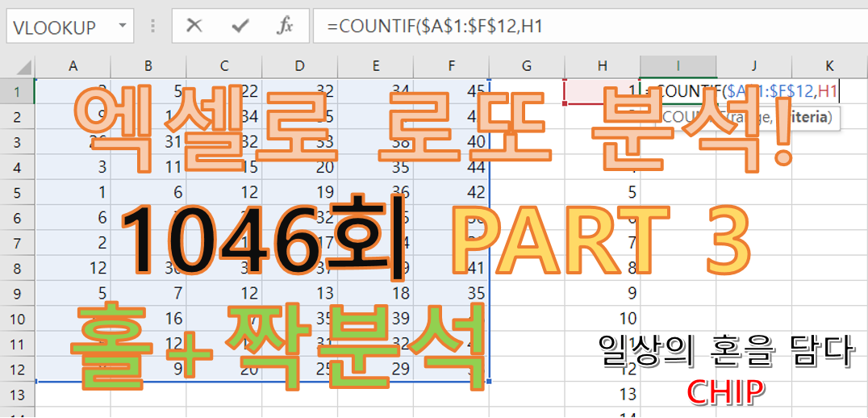
Task: Select column D header
Action: [x=299, y=66]
